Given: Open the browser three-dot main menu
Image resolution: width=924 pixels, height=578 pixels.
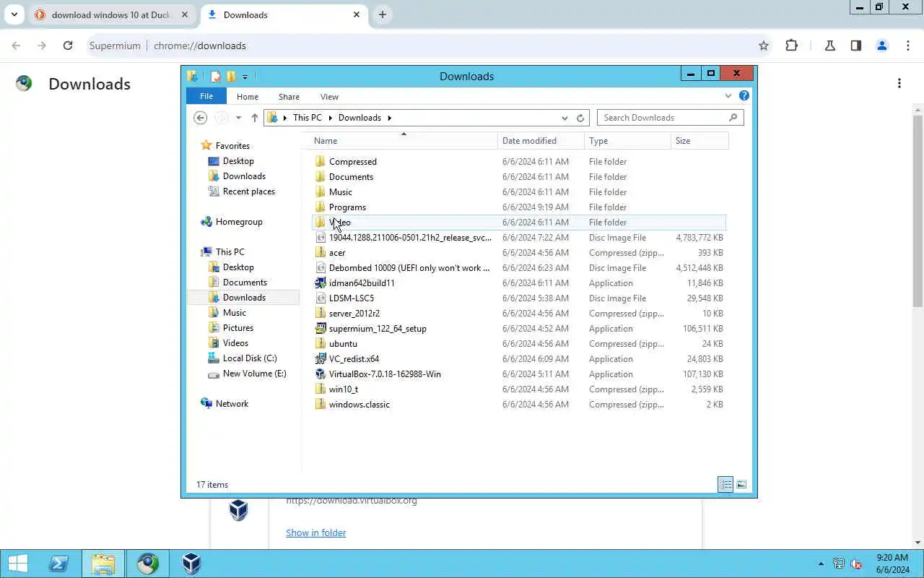Looking at the screenshot, I should (x=908, y=46).
